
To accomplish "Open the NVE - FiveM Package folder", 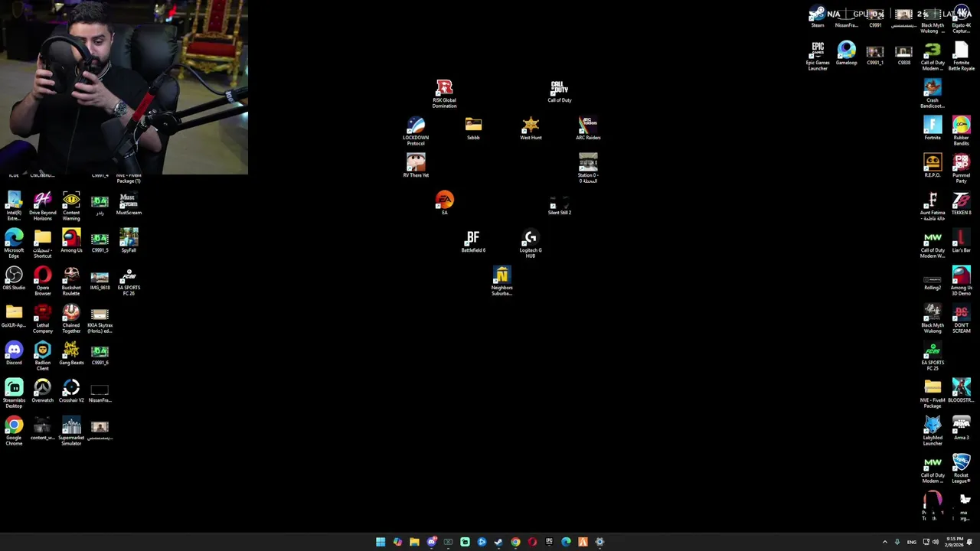I will (x=933, y=394).
